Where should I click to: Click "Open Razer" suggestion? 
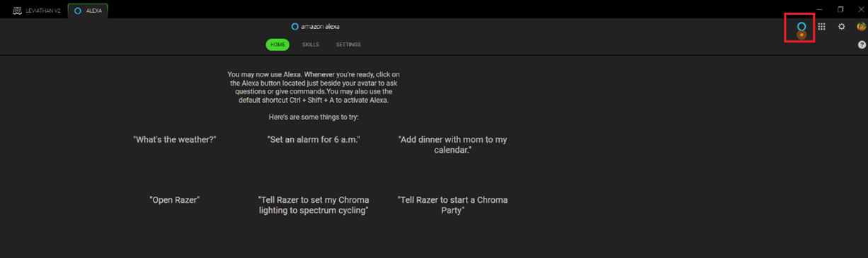175,200
